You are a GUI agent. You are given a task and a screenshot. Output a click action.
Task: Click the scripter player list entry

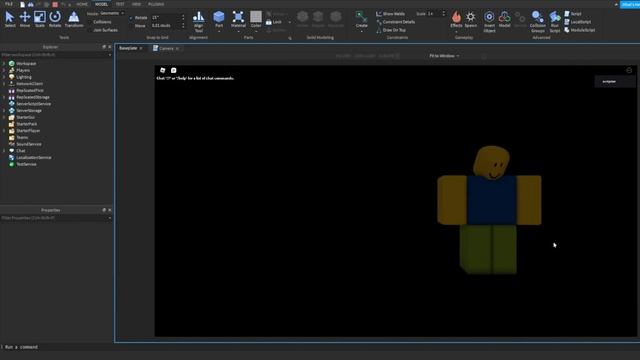pos(615,82)
